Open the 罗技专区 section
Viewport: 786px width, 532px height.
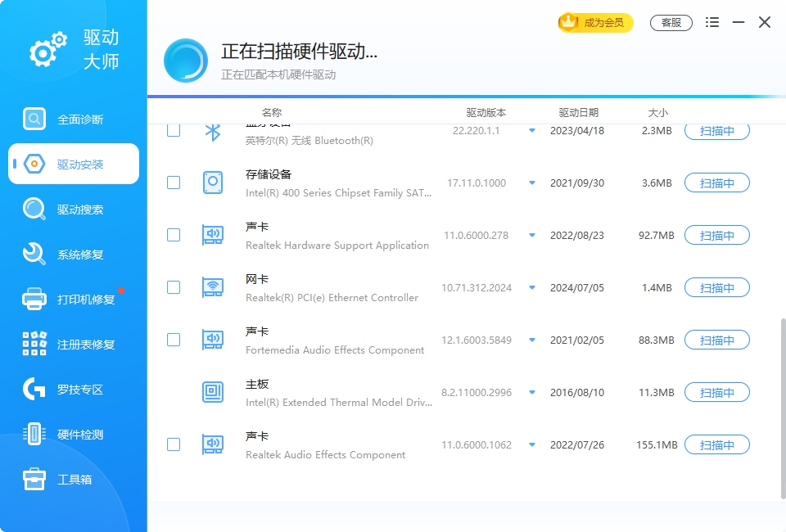pyautogui.click(x=74, y=390)
